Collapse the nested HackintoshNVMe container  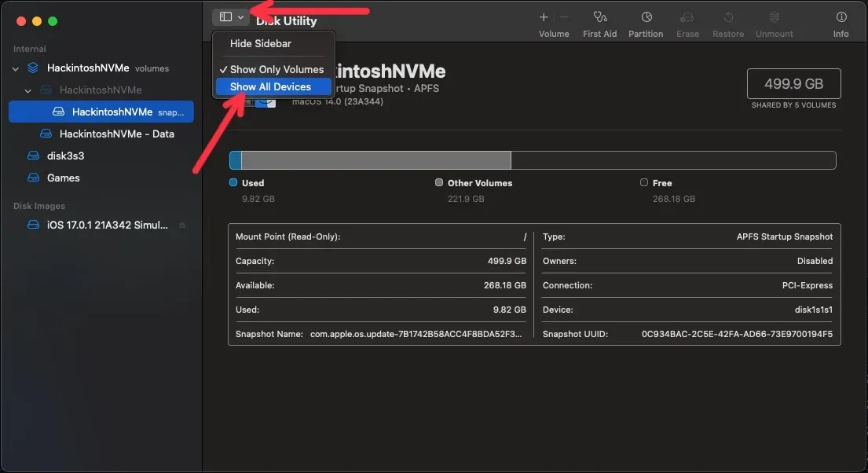28,90
